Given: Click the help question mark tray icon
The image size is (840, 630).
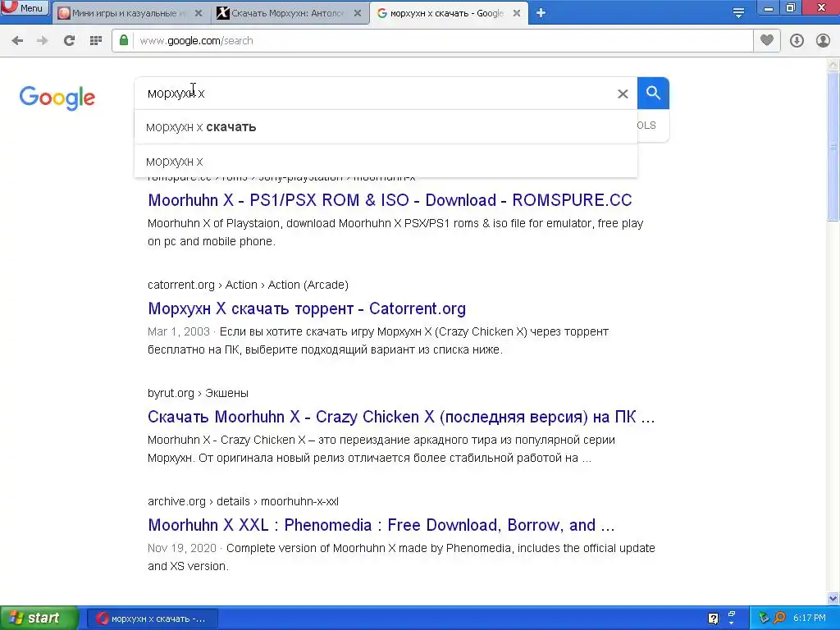Looking at the screenshot, I should click(x=713, y=619).
